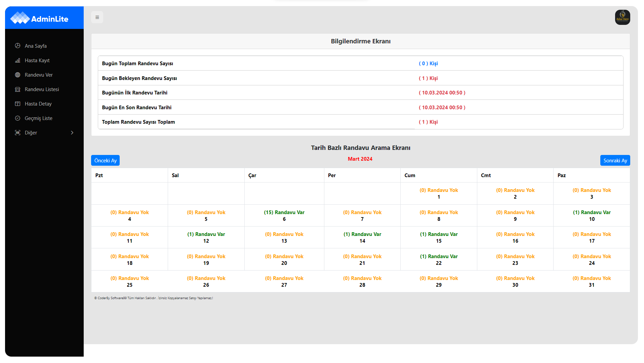Select the March 10 Randavu Var cell
The width and height of the screenshot is (644, 363).
(592, 215)
